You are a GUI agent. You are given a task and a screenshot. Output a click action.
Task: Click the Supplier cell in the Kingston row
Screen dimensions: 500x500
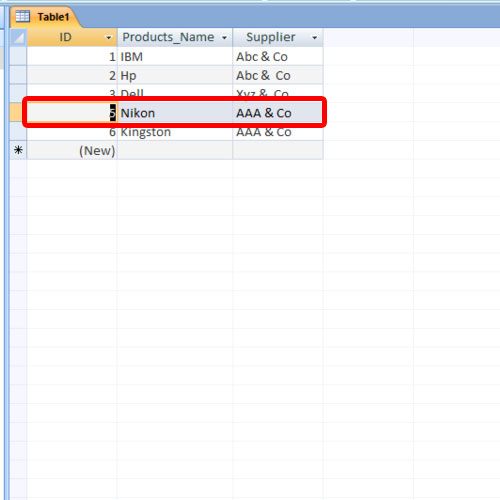tap(278, 132)
